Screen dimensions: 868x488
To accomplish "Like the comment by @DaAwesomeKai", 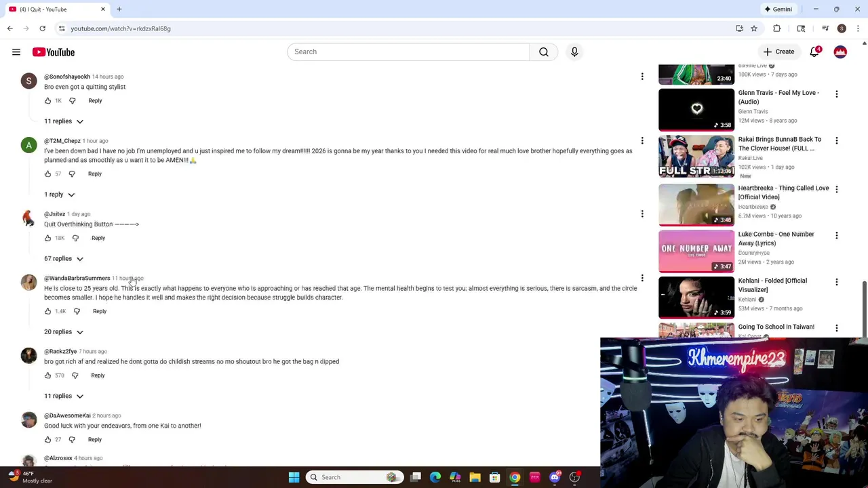I will pyautogui.click(x=47, y=439).
